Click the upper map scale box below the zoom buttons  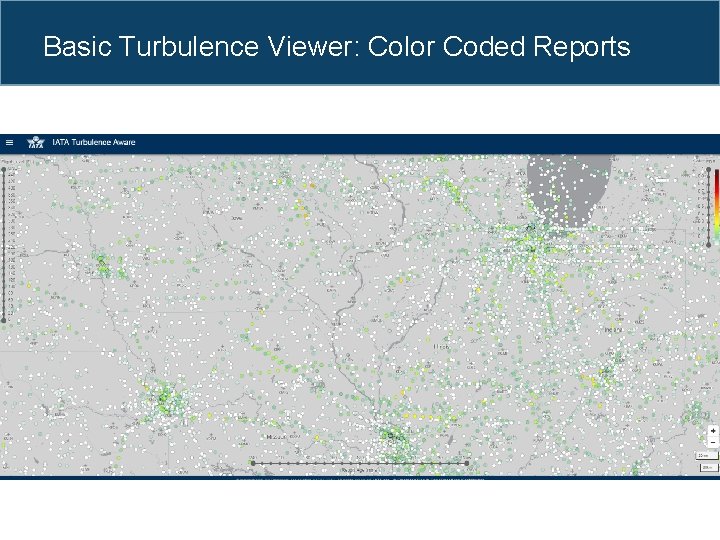click(x=707, y=455)
